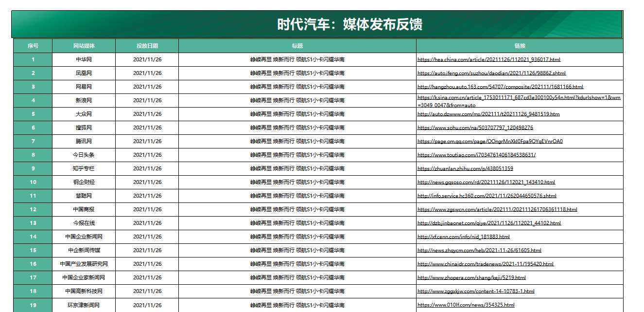Select the 今报在线 media cell
The height and width of the screenshot is (312, 644).
tap(84, 223)
